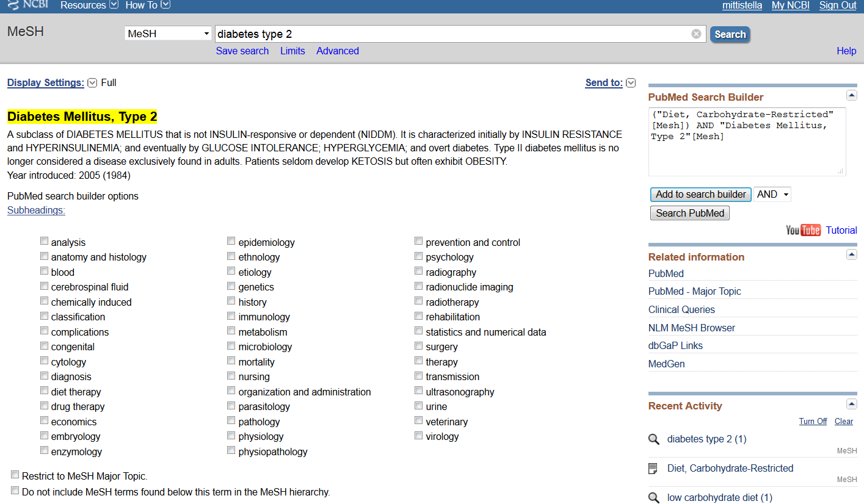Open the YouTube Tutorial link
This screenshot has width=864, height=504.
point(841,231)
